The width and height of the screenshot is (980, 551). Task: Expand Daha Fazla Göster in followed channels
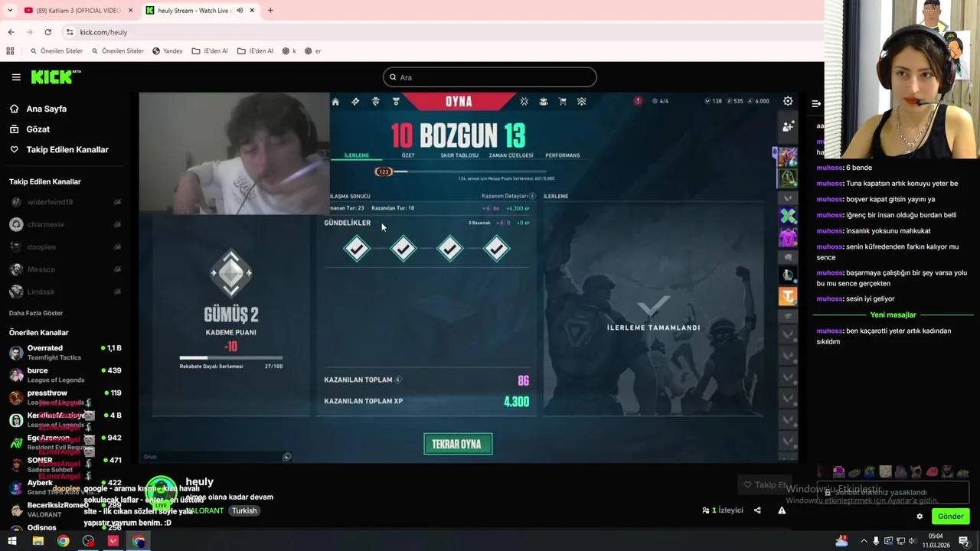(x=36, y=313)
